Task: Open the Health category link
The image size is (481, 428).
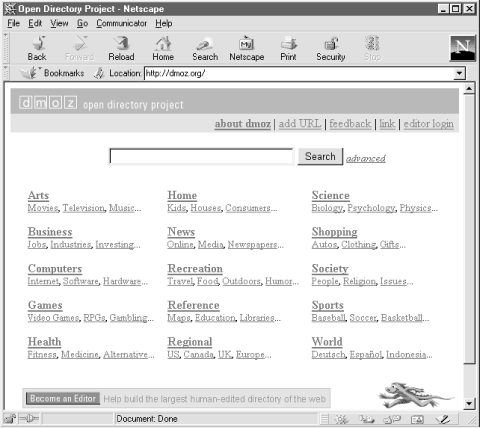Action: tap(44, 342)
